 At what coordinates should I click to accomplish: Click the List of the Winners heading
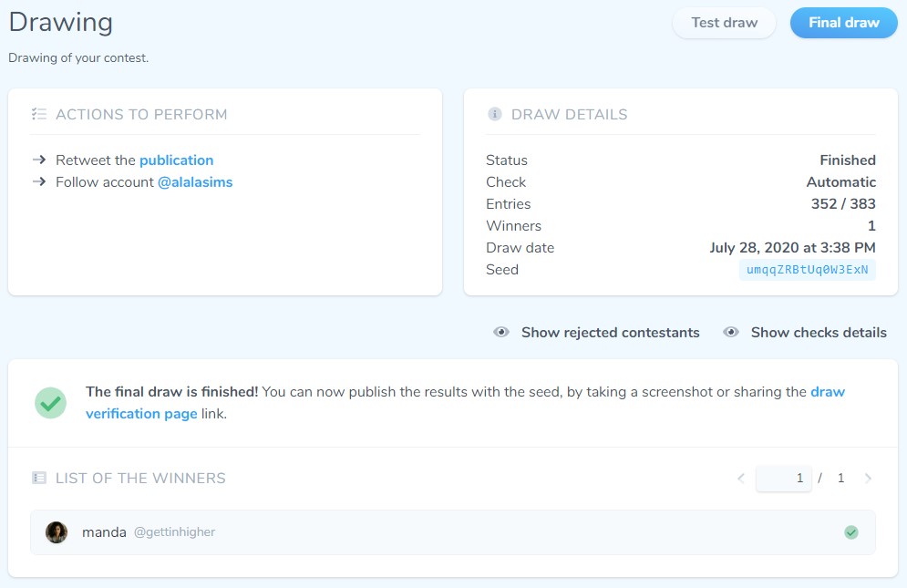tap(140, 478)
